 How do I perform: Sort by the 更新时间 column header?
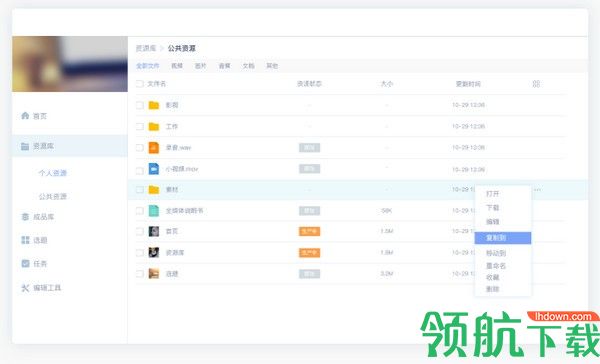tap(468, 84)
